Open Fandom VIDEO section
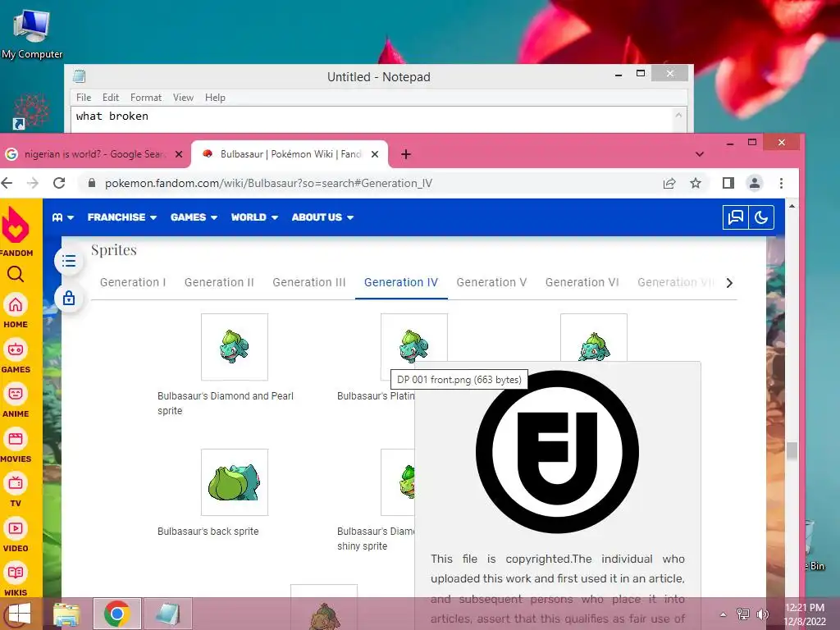 pyautogui.click(x=16, y=535)
